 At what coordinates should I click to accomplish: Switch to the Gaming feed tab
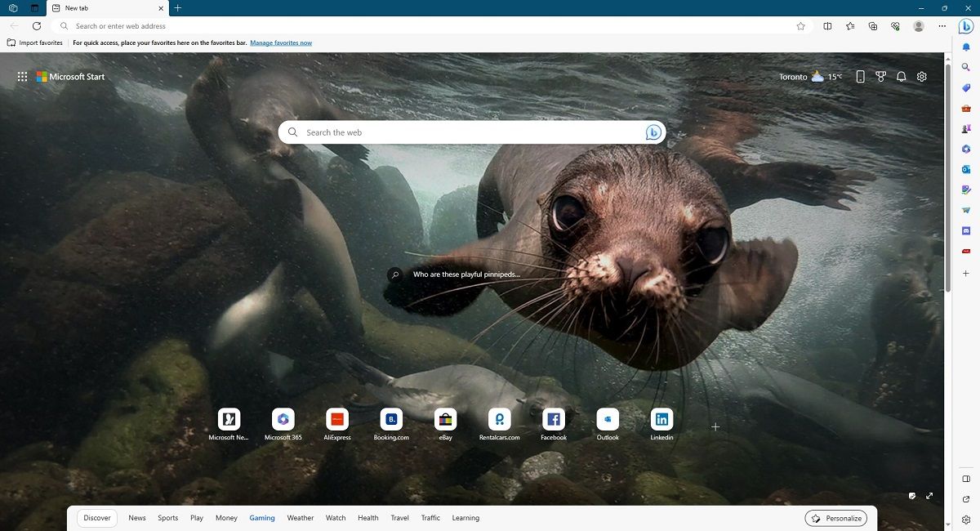tap(261, 517)
